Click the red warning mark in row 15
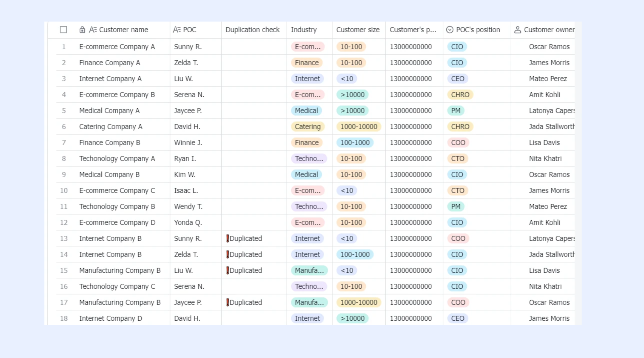 click(x=227, y=270)
